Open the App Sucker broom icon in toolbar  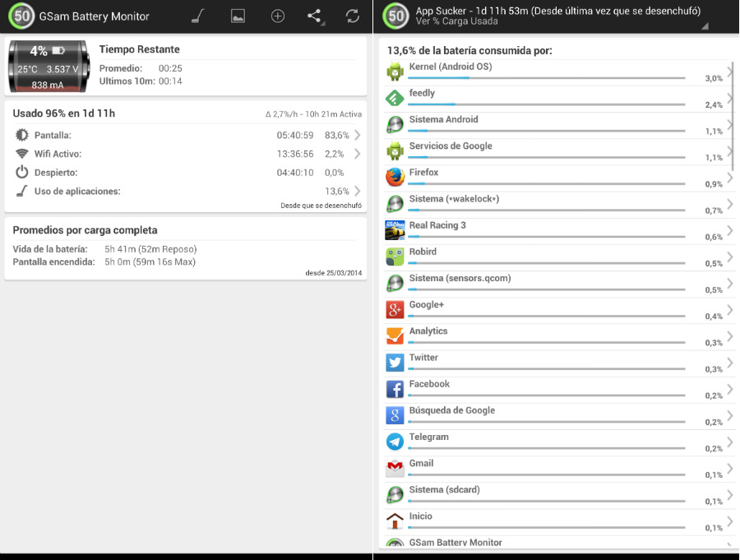point(198,16)
